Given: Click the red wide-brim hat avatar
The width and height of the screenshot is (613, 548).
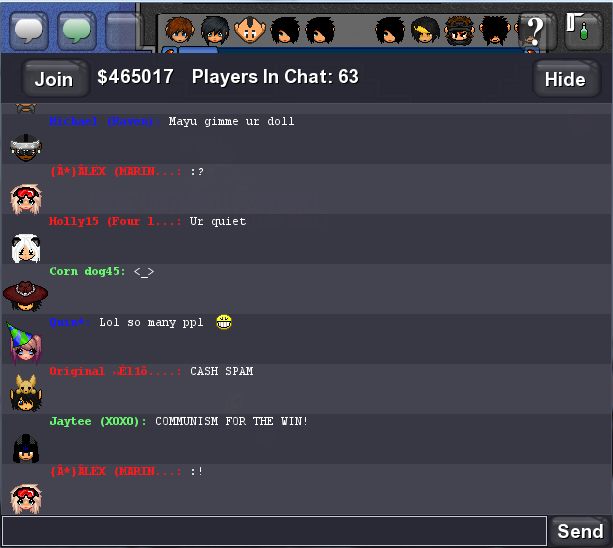Looking at the screenshot, I should [x=25, y=296].
